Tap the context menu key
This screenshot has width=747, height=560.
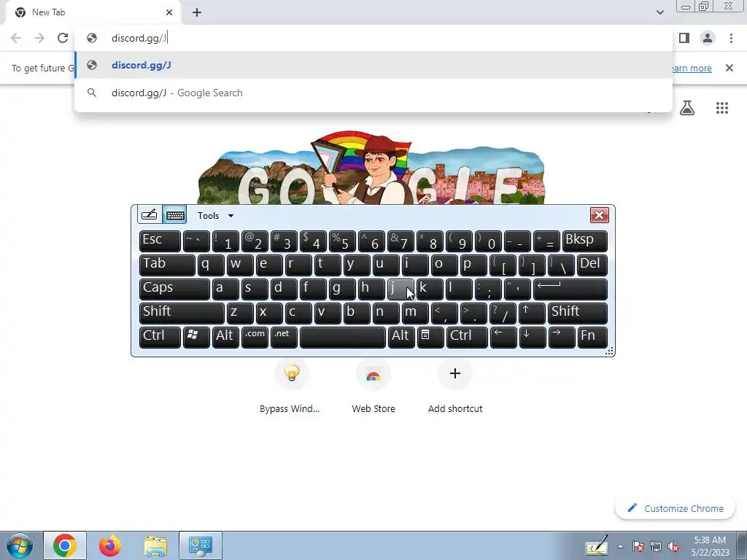(430, 338)
